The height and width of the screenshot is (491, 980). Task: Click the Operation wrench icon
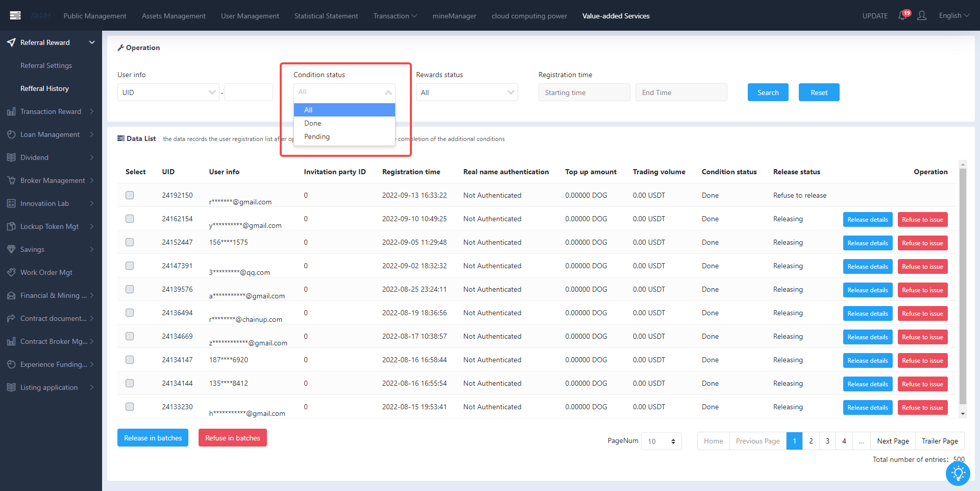121,48
